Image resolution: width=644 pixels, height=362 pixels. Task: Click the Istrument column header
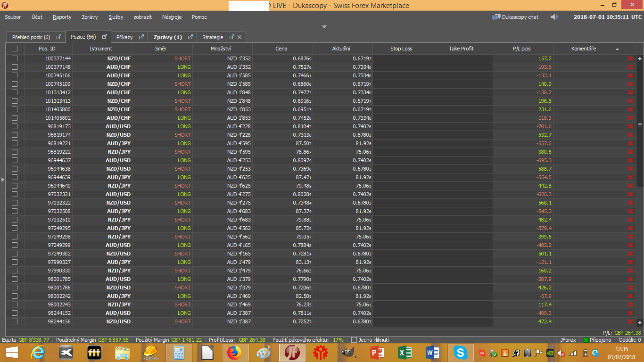click(101, 49)
